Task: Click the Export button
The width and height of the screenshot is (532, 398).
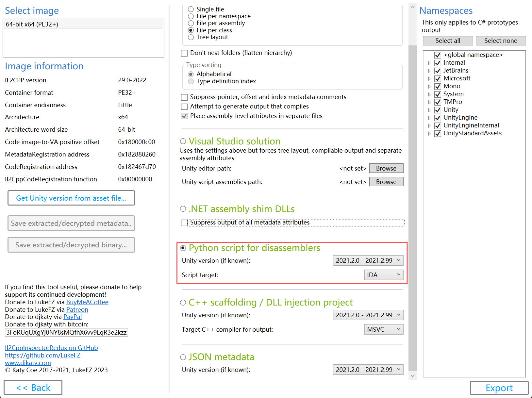Action: coord(499,388)
